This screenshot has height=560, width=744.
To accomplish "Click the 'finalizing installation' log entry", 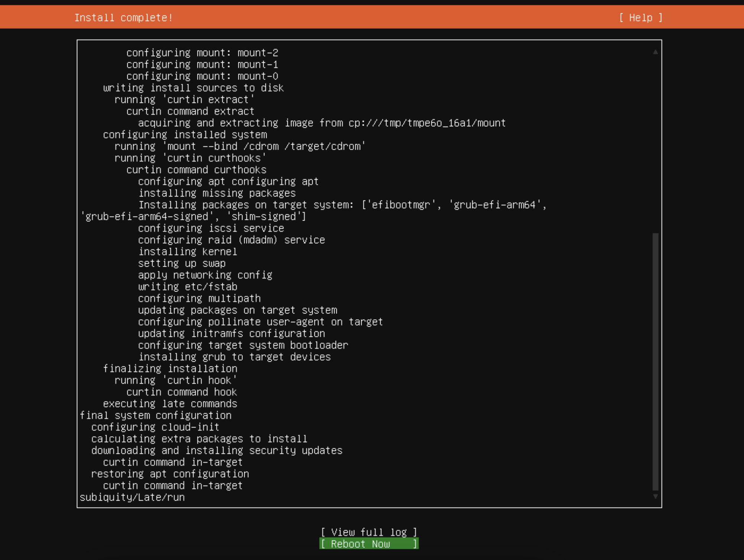I will pos(170,368).
